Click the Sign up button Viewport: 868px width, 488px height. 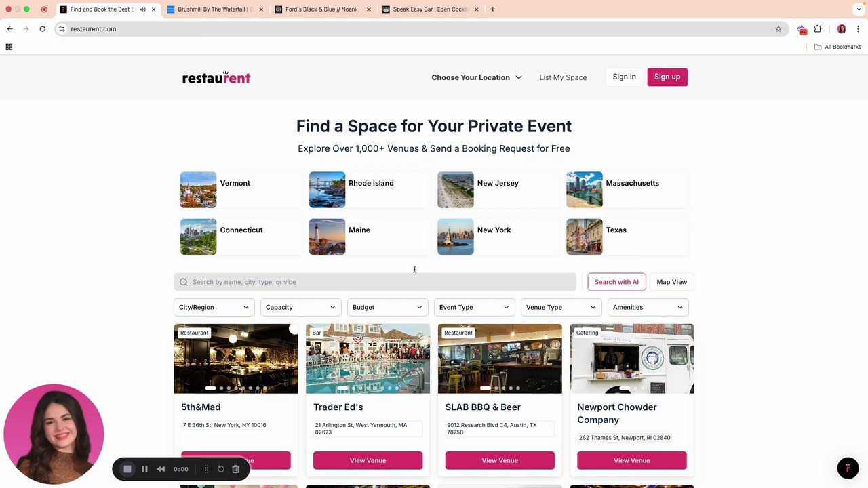[667, 77]
